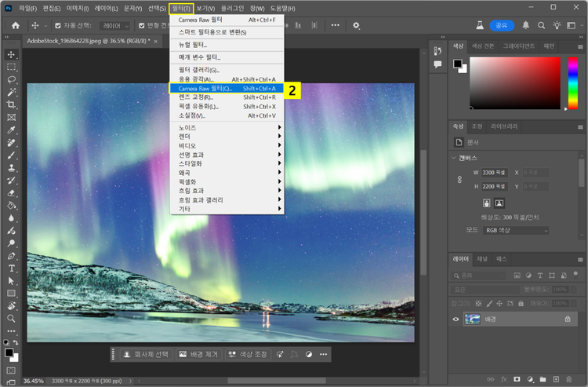This screenshot has height=387, width=588.
Task: Open the workspace switcher dropdown
Action: 573,26
